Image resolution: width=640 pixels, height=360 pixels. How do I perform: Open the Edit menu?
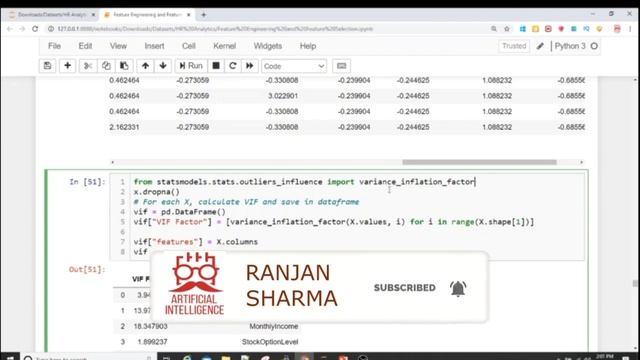[85, 46]
